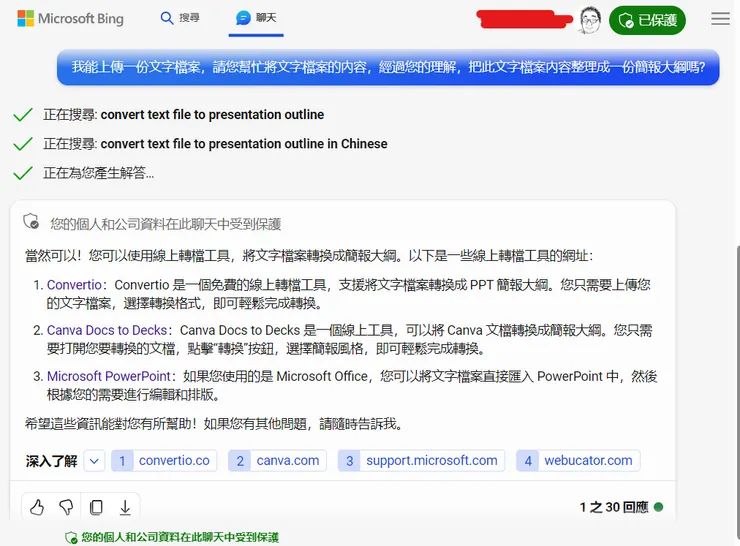Open the 搜尋 search tab

pyautogui.click(x=180, y=18)
